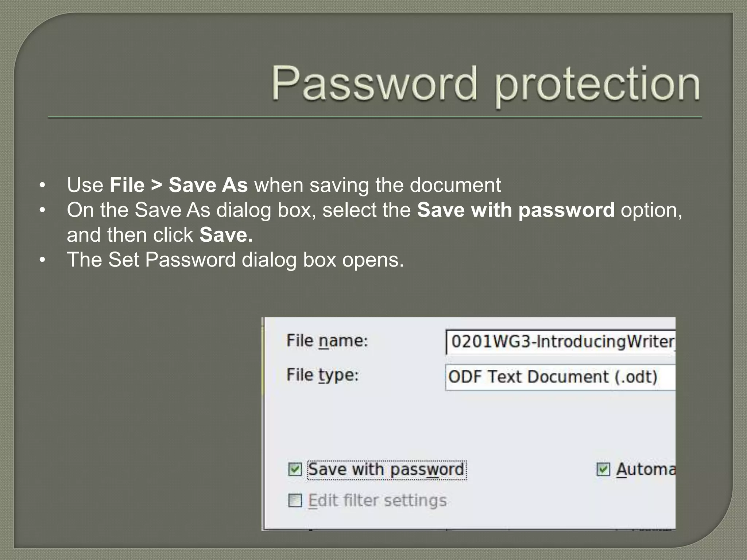The width and height of the screenshot is (747, 560).
Task: Click bold 'Save with password' in second bullet
Action: point(516,210)
